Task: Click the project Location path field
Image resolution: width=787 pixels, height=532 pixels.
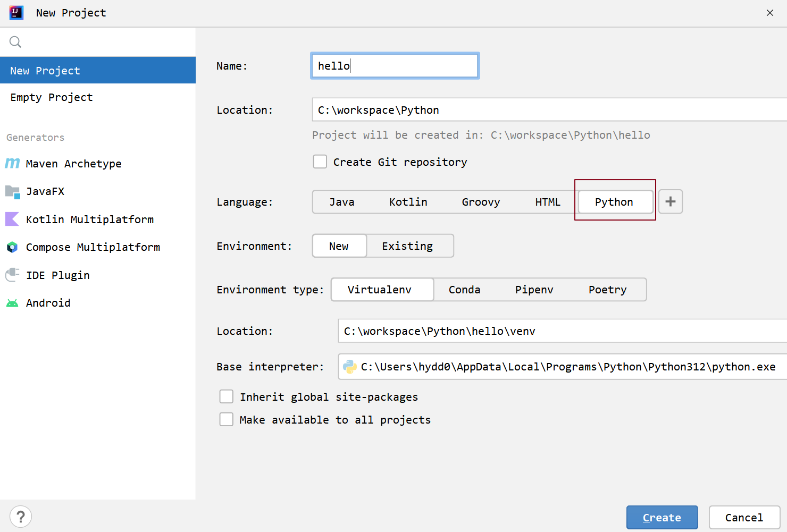Action: pos(549,110)
